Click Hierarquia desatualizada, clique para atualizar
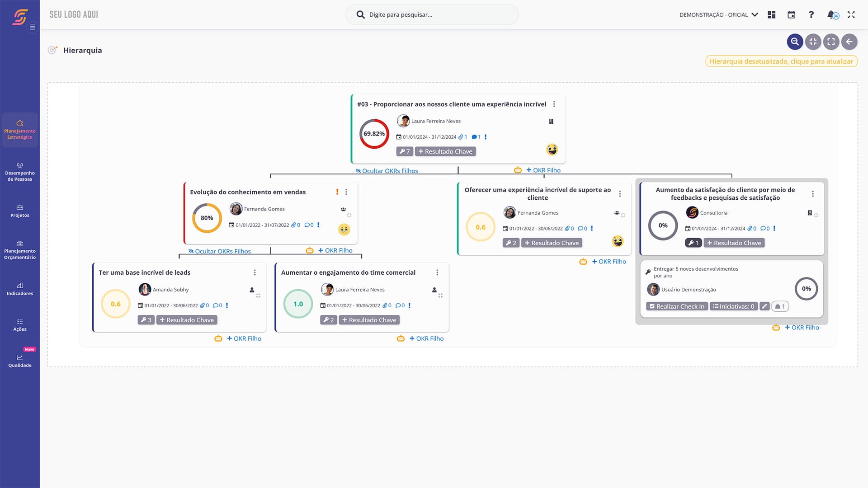868x488 pixels. [781, 61]
